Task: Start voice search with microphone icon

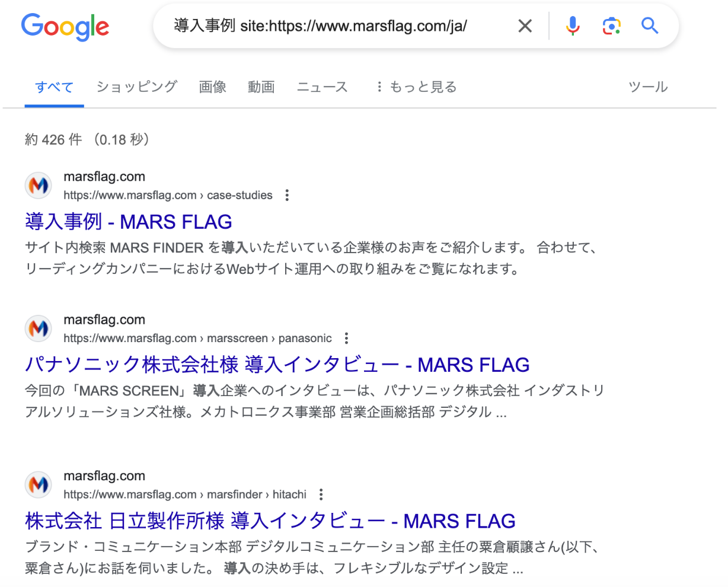Action: coord(572,26)
